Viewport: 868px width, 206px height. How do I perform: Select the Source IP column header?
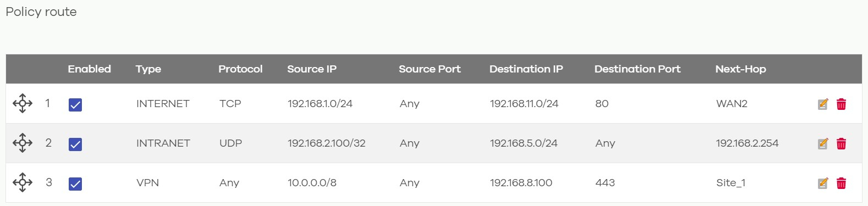click(312, 69)
